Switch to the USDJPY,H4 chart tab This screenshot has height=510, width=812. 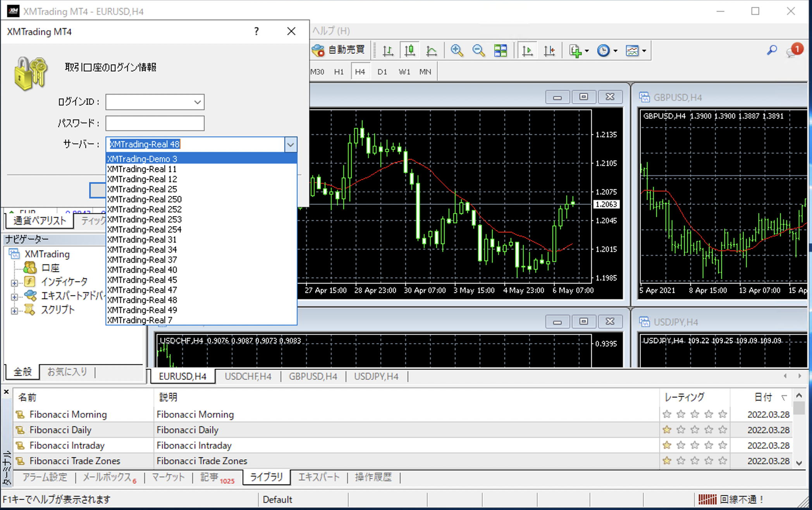point(376,376)
